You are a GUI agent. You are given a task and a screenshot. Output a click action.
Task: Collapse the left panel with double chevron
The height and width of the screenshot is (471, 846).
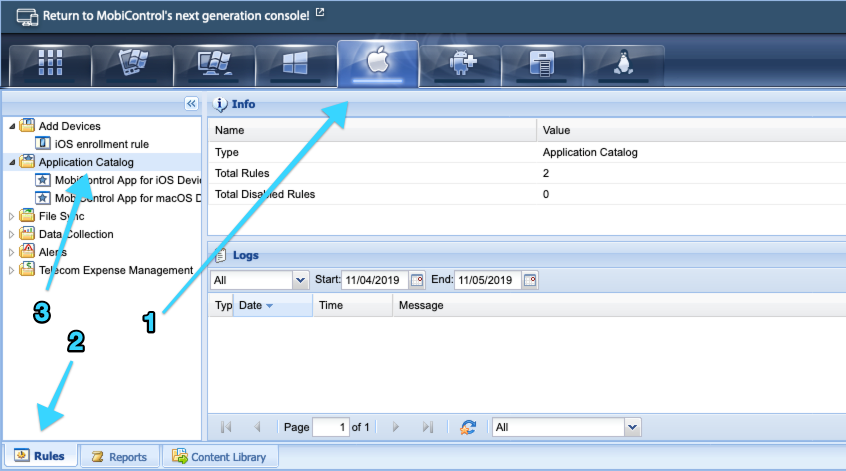[192, 104]
